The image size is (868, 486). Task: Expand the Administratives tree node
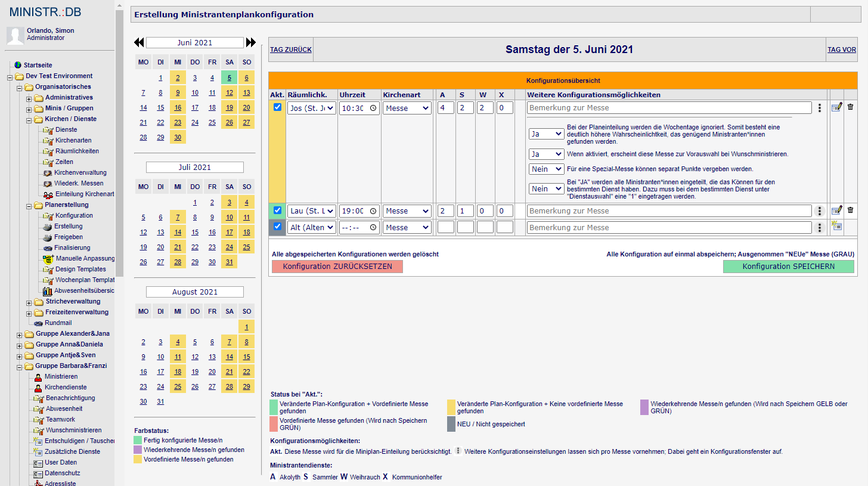coord(29,98)
